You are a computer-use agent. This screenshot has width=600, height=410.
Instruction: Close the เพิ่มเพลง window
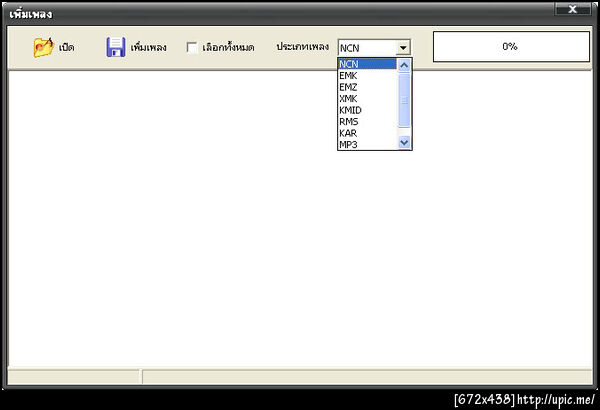point(572,9)
